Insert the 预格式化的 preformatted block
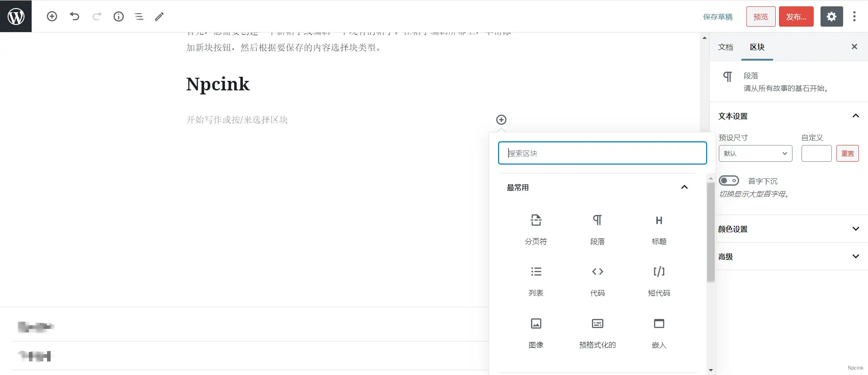868x375 pixels. pyautogui.click(x=597, y=333)
